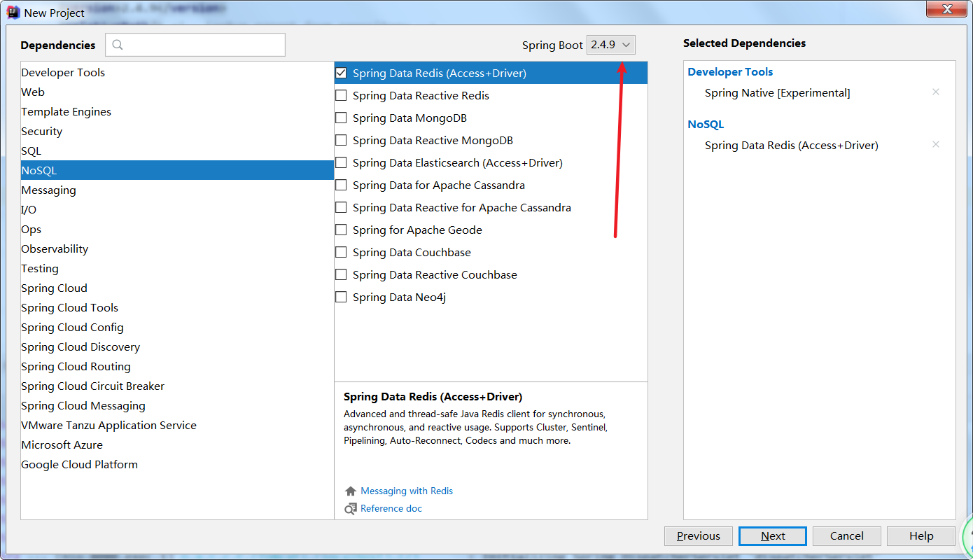Remove Spring Native [Experimental] with its x icon

936,92
